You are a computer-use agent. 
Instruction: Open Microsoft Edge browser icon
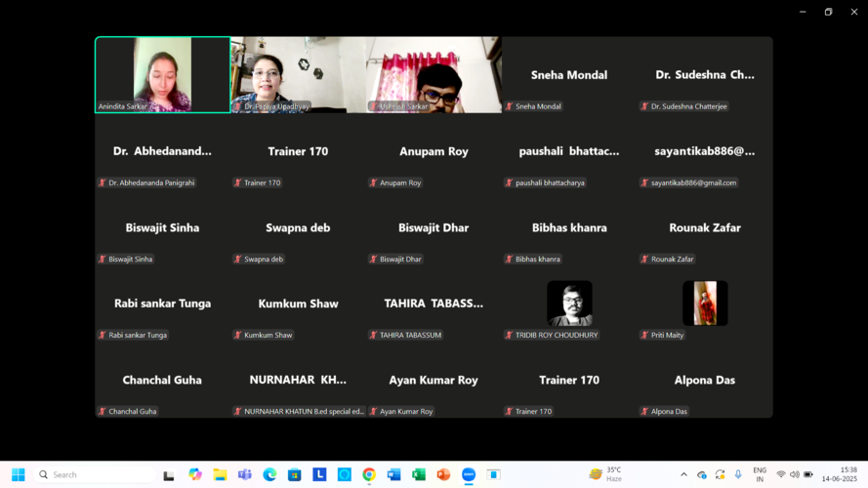[x=269, y=474]
